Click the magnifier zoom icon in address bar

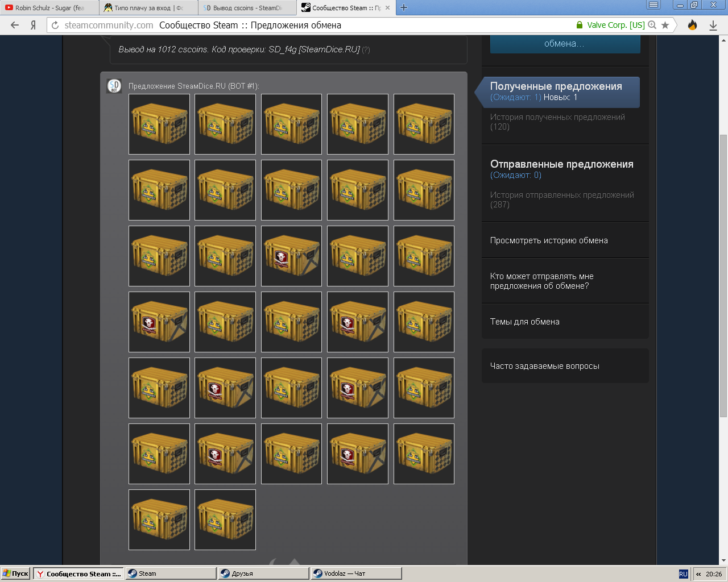tap(652, 25)
